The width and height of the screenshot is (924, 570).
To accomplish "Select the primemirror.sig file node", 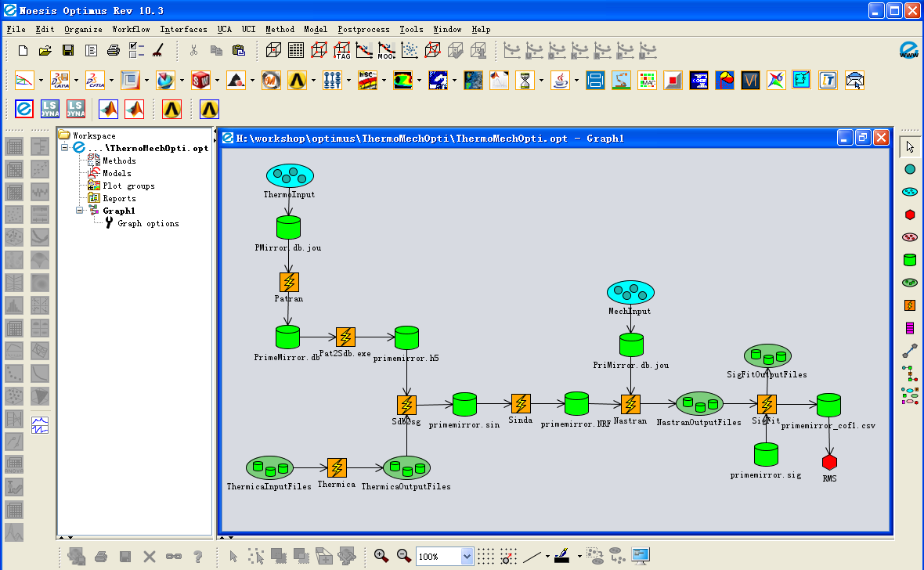I will tap(766, 454).
